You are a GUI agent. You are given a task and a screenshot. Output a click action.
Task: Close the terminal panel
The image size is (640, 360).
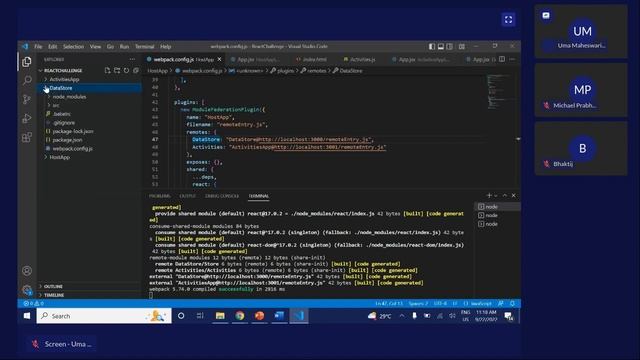(x=513, y=196)
